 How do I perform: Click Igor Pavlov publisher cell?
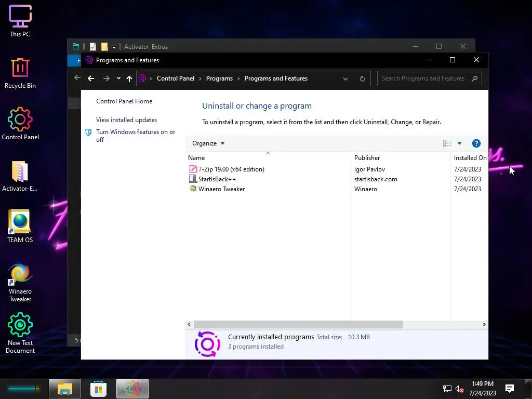pyautogui.click(x=369, y=169)
